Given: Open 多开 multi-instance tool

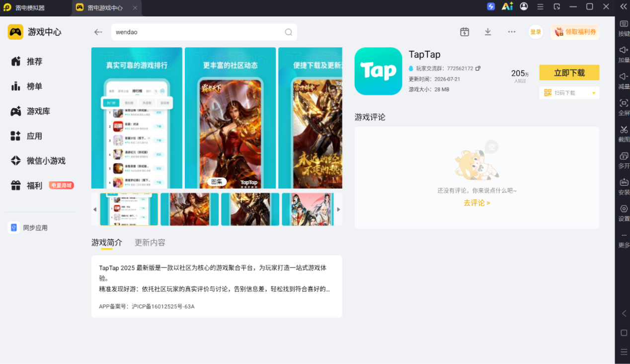Looking at the screenshot, I should click(624, 160).
